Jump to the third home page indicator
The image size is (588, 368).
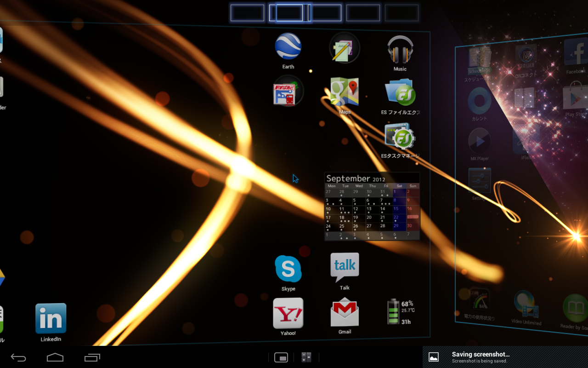point(324,13)
